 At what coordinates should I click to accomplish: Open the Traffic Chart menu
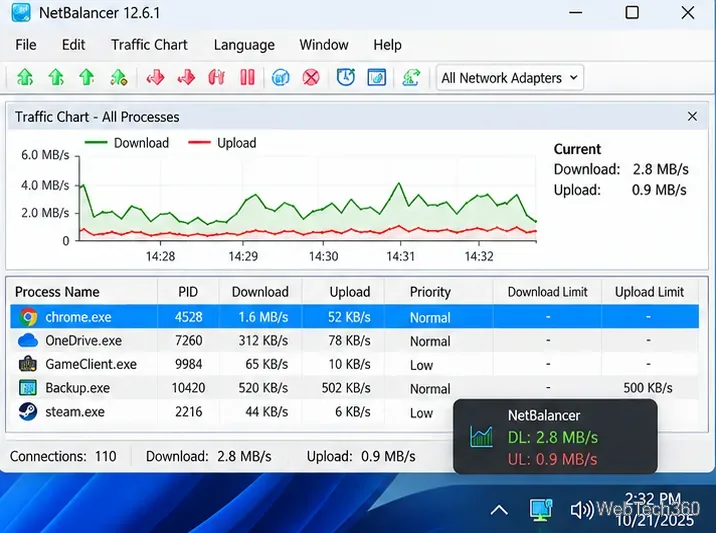tap(149, 45)
